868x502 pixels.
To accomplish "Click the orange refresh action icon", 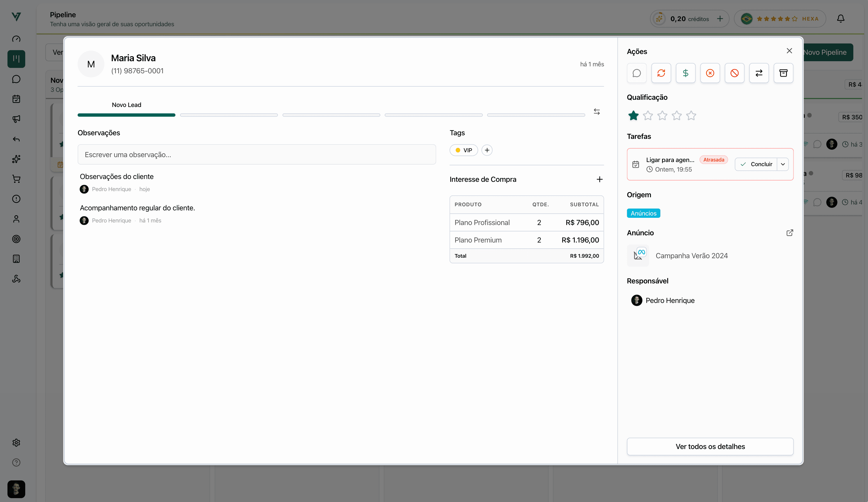I will point(661,73).
